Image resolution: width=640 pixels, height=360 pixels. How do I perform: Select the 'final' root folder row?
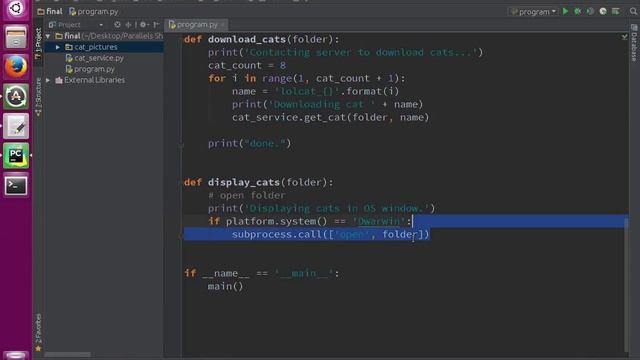104,36
